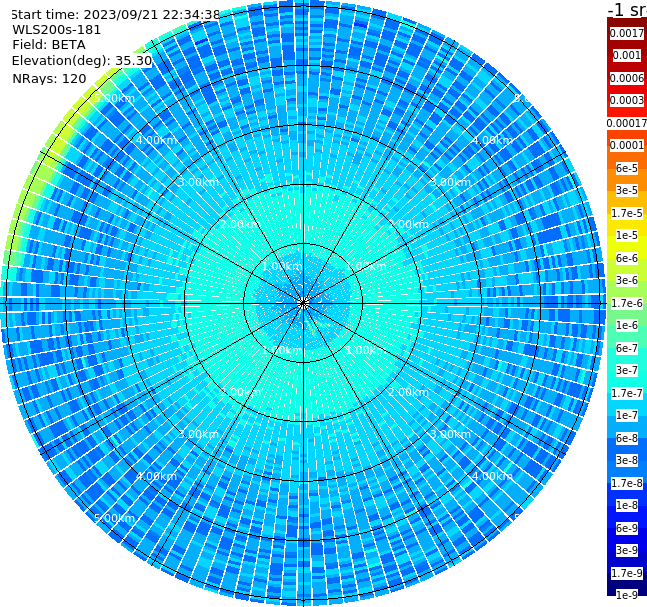Click the 3e-7 colorbar label
This screenshot has width=647, height=607.
pos(627,370)
